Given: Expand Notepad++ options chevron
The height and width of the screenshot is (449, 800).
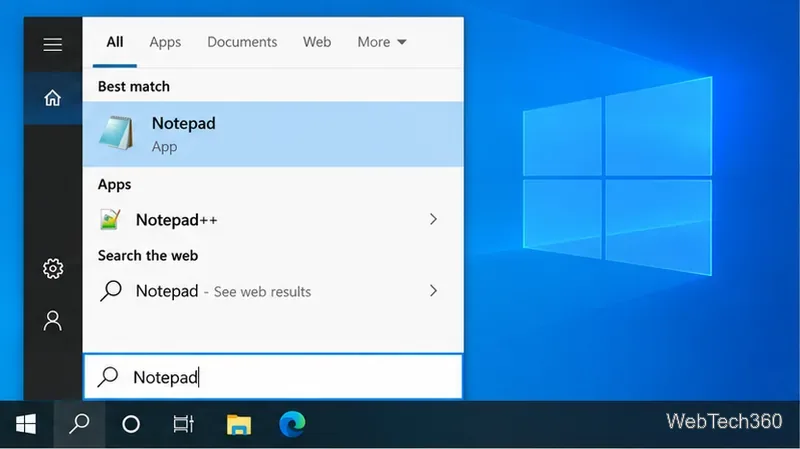Looking at the screenshot, I should click(x=433, y=219).
